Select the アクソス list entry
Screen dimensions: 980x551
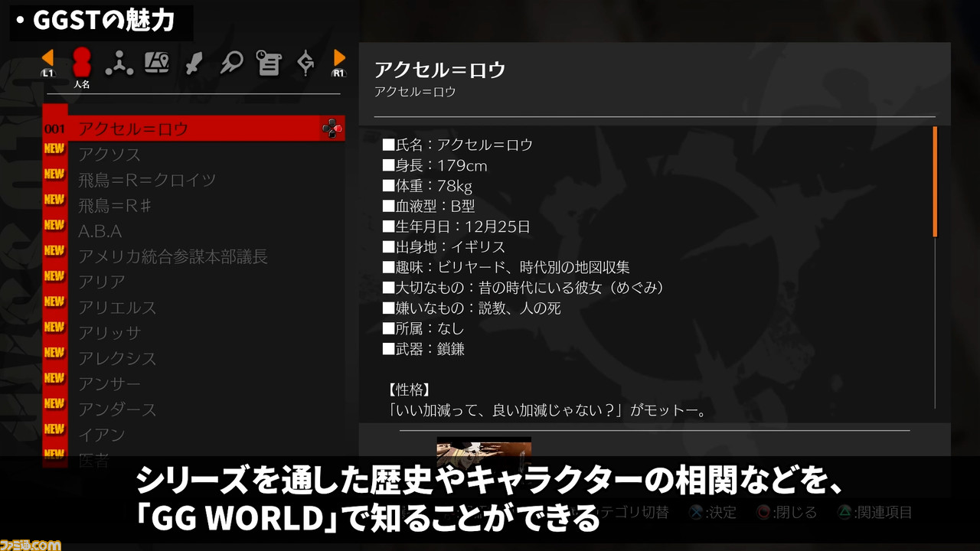[109, 155]
